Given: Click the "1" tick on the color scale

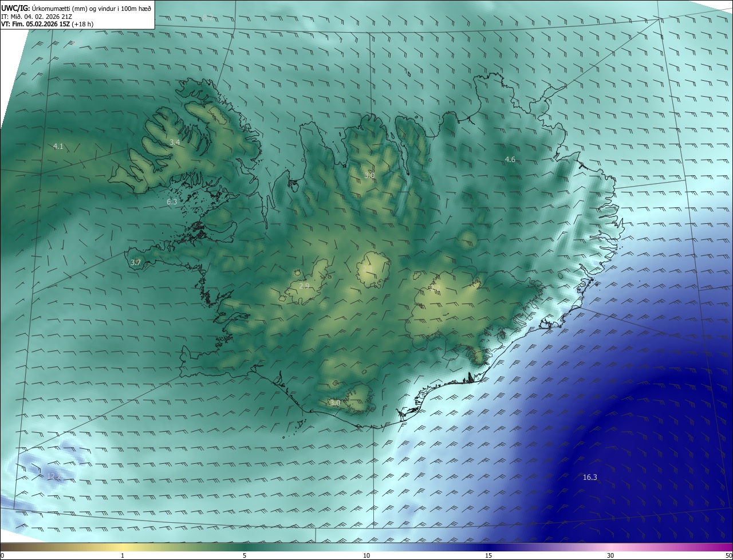Looking at the screenshot, I should (x=123, y=555).
